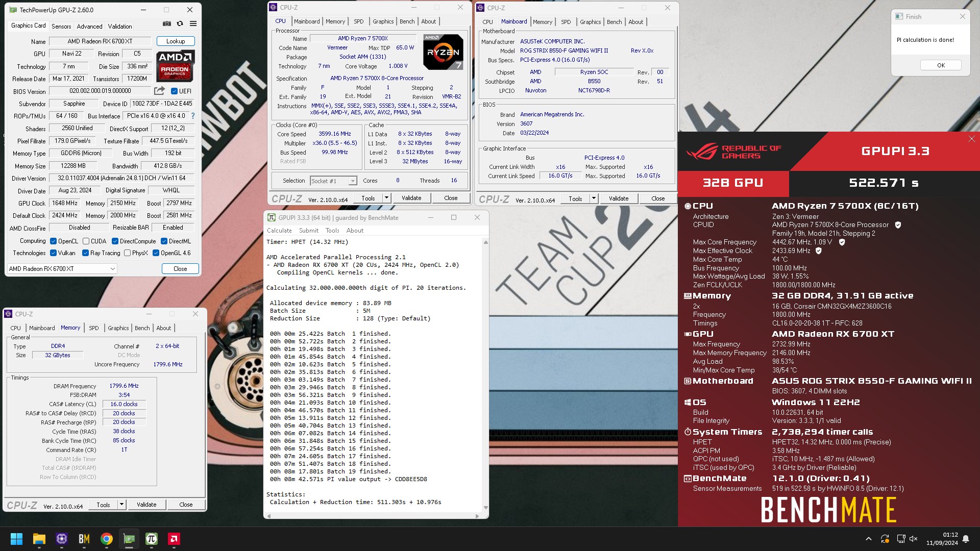
Task: Click GPUPI vertical scrollbar up arrow
Action: coord(485,242)
